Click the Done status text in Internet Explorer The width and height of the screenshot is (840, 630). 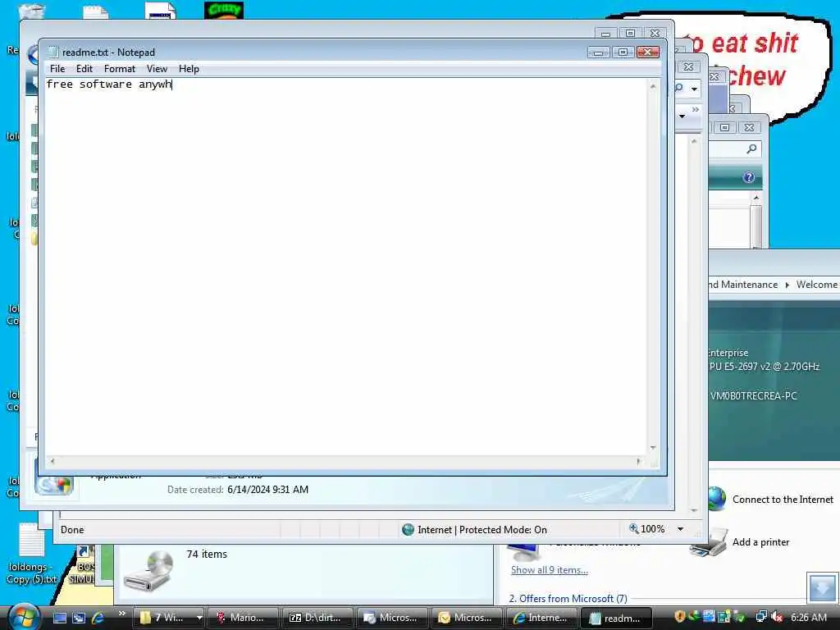tap(72, 530)
